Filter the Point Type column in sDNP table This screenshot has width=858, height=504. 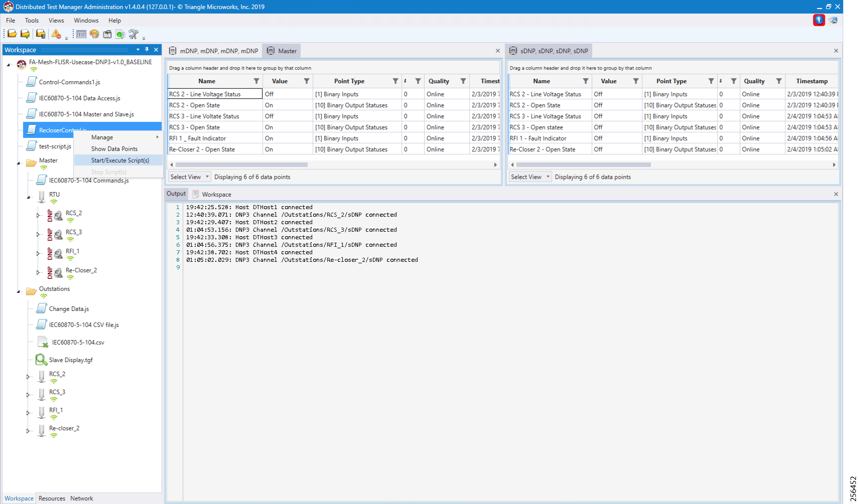click(711, 81)
